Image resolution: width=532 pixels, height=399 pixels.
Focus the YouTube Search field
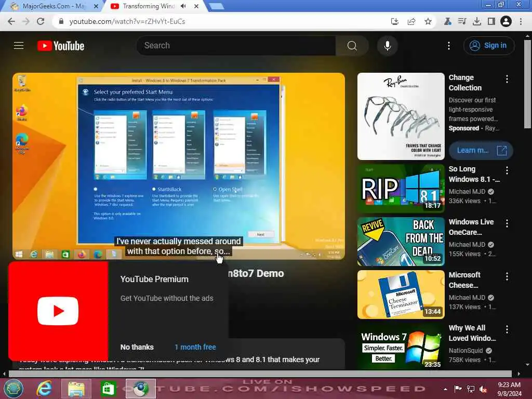pyautogui.click(x=236, y=46)
